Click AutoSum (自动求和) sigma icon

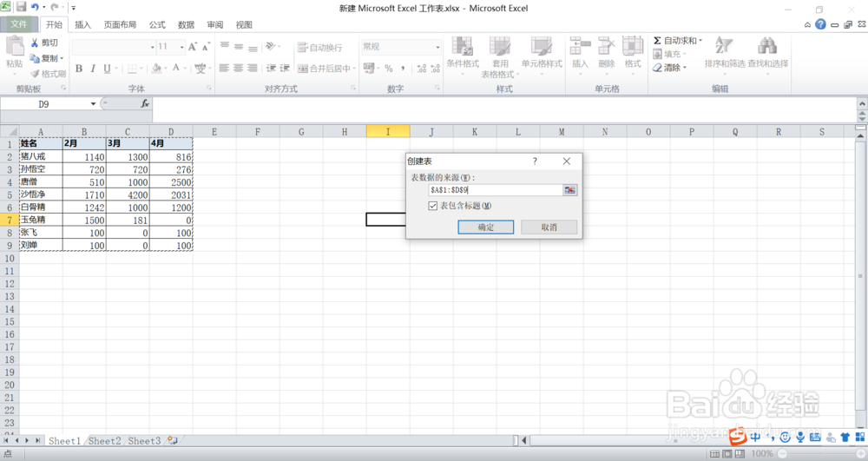657,41
